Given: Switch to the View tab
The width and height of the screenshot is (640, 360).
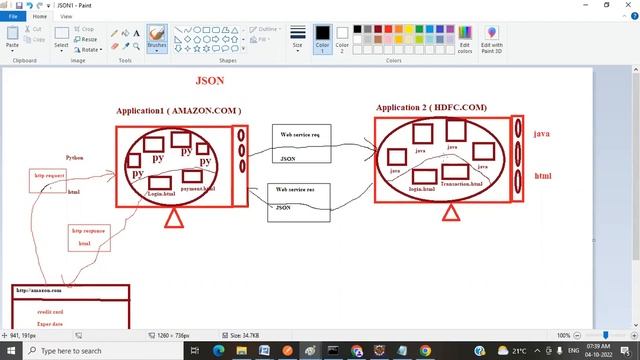Looking at the screenshot, I should [66, 16].
